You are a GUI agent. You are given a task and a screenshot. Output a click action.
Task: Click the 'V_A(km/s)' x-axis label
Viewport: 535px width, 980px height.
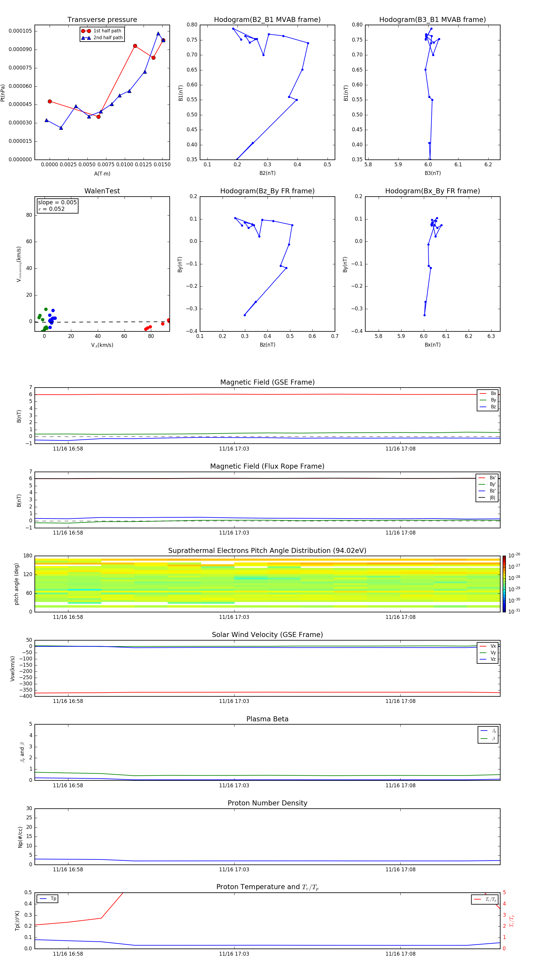pyautogui.click(x=102, y=345)
